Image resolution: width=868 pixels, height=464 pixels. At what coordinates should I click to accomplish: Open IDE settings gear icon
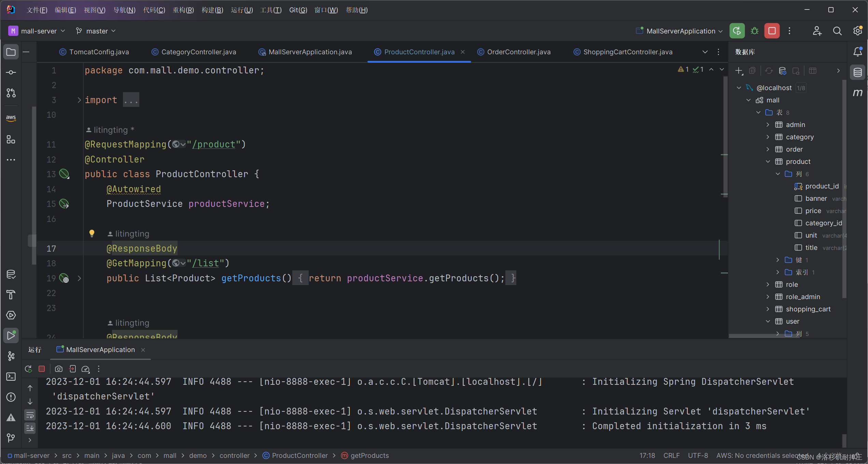(858, 31)
